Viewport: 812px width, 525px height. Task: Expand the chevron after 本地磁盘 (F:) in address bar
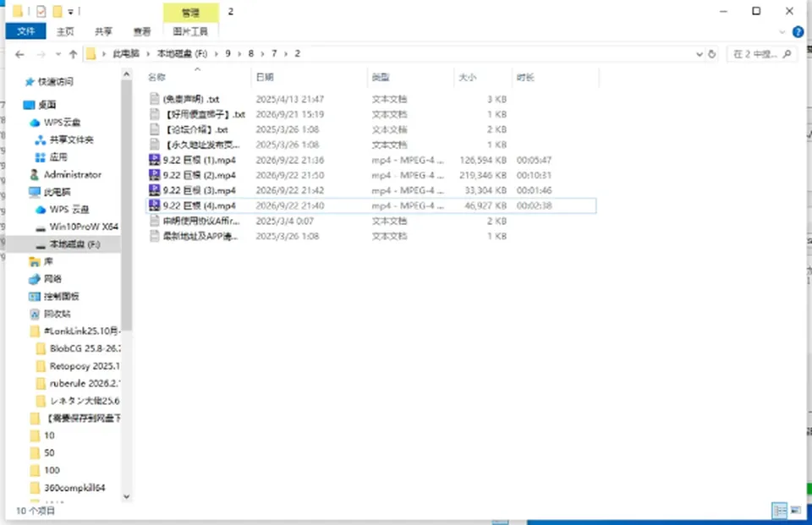(x=216, y=54)
